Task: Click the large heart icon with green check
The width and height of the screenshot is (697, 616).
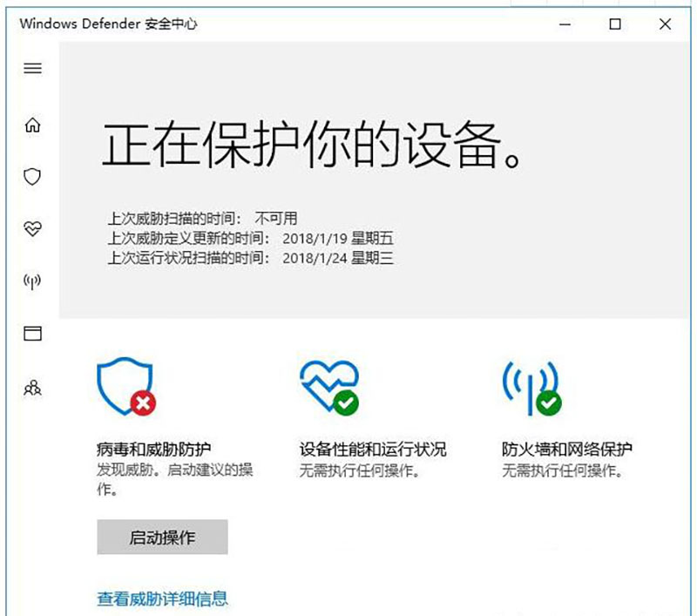Action: [x=329, y=388]
